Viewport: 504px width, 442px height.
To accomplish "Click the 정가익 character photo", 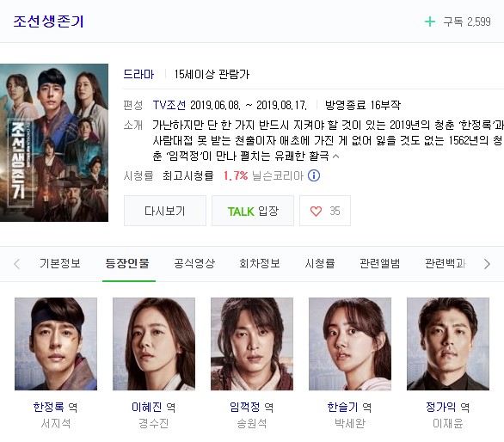I will click(448, 344).
